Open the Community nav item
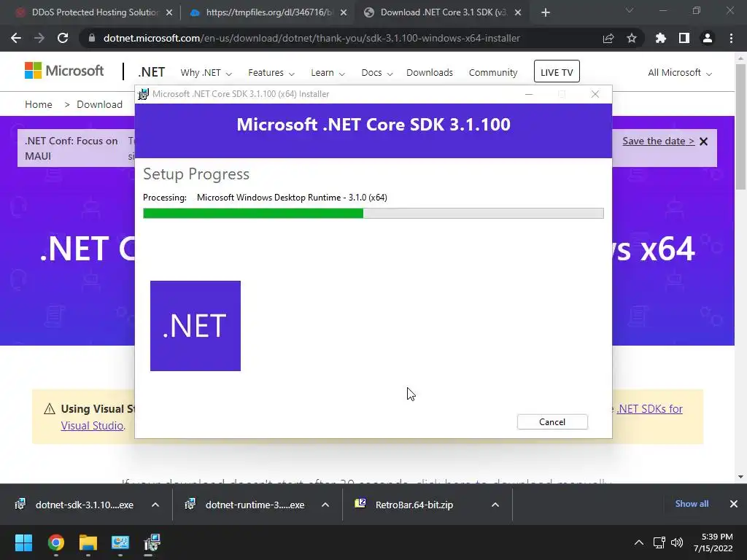 click(x=492, y=73)
